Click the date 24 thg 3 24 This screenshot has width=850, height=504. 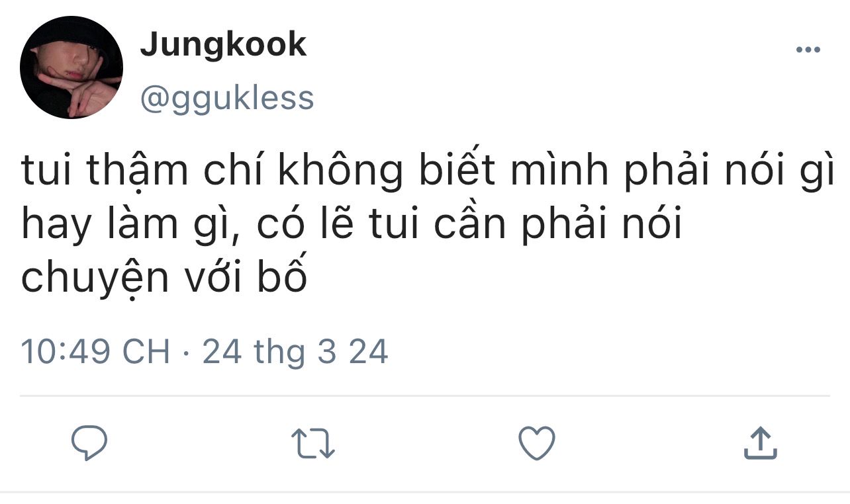pos(295,351)
